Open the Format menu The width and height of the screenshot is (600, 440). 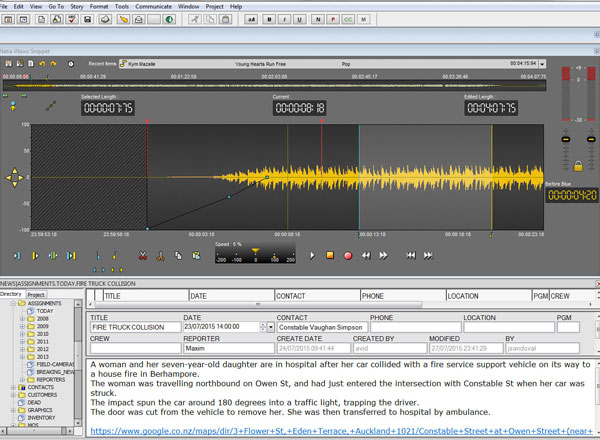pyautogui.click(x=99, y=7)
